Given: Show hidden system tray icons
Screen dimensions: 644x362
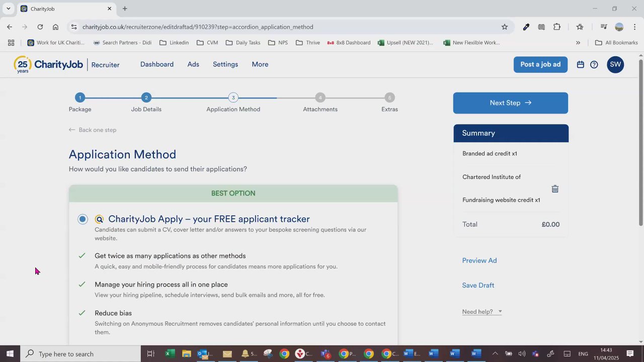Looking at the screenshot, I should coord(495,354).
